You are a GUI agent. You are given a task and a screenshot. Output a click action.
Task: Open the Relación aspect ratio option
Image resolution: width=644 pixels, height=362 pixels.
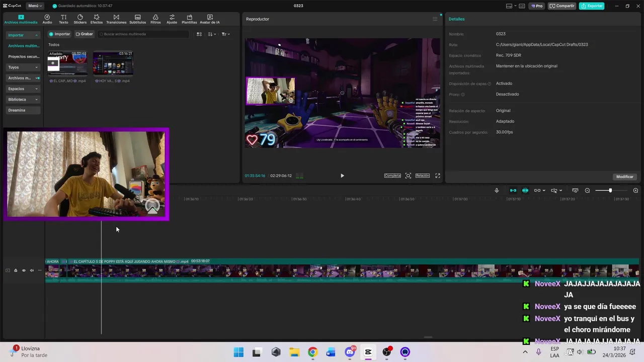(x=423, y=175)
